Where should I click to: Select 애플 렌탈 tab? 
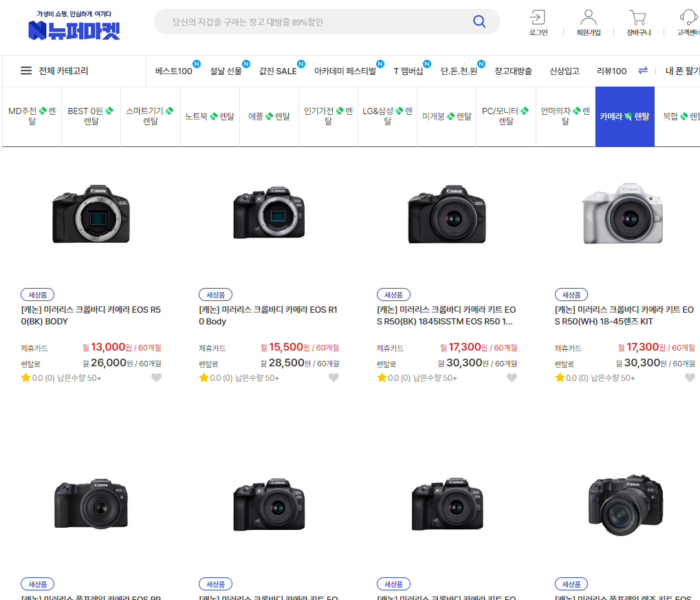[269, 116]
